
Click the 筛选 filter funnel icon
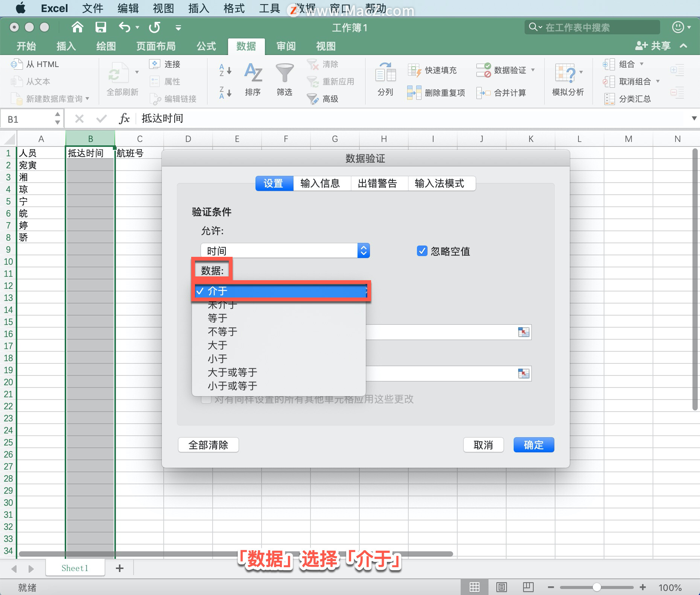click(x=285, y=72)
